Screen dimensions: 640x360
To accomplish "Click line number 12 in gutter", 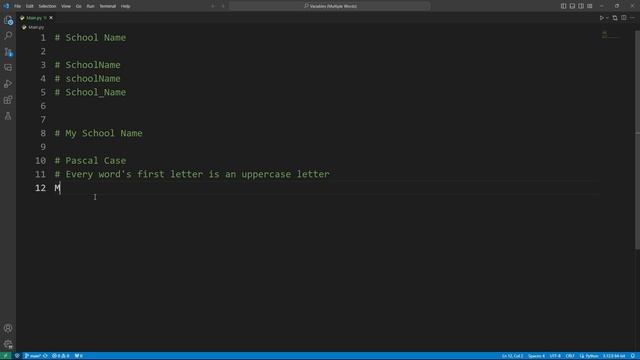I will click(40, 188).
